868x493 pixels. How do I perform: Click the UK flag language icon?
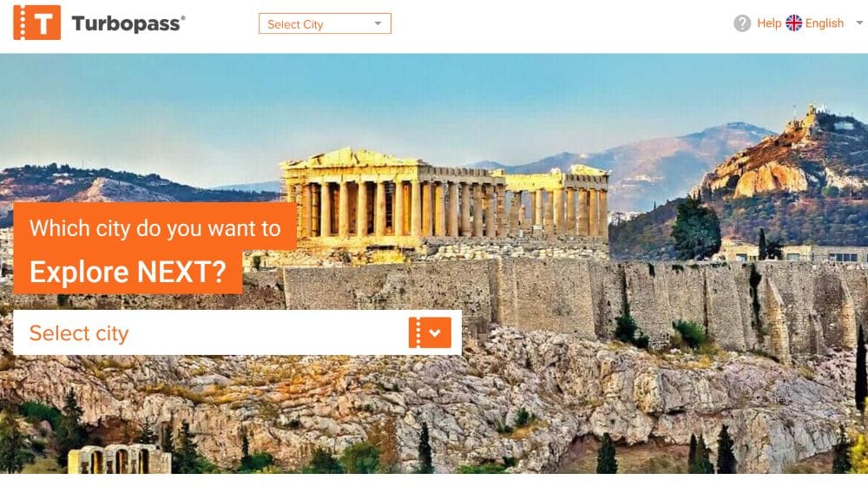pos(794,23)
